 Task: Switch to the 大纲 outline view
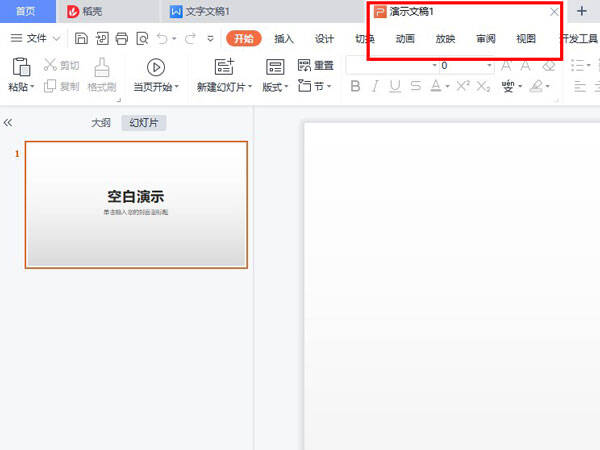101,123
